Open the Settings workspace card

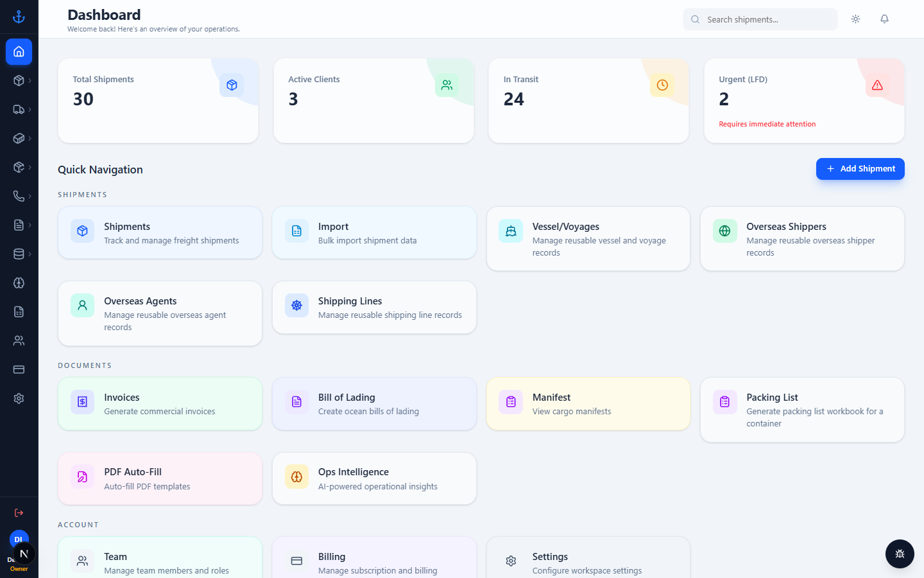[x=588, y=557]
